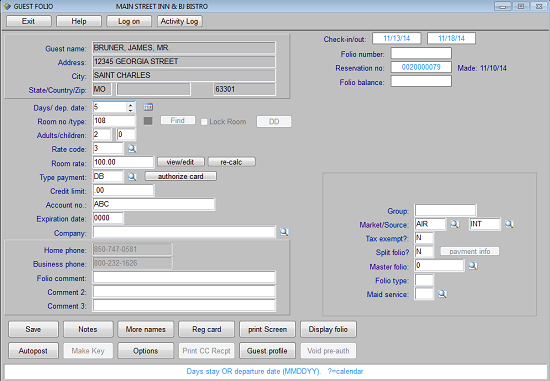Click the print Screen button

tap(268, 329)
